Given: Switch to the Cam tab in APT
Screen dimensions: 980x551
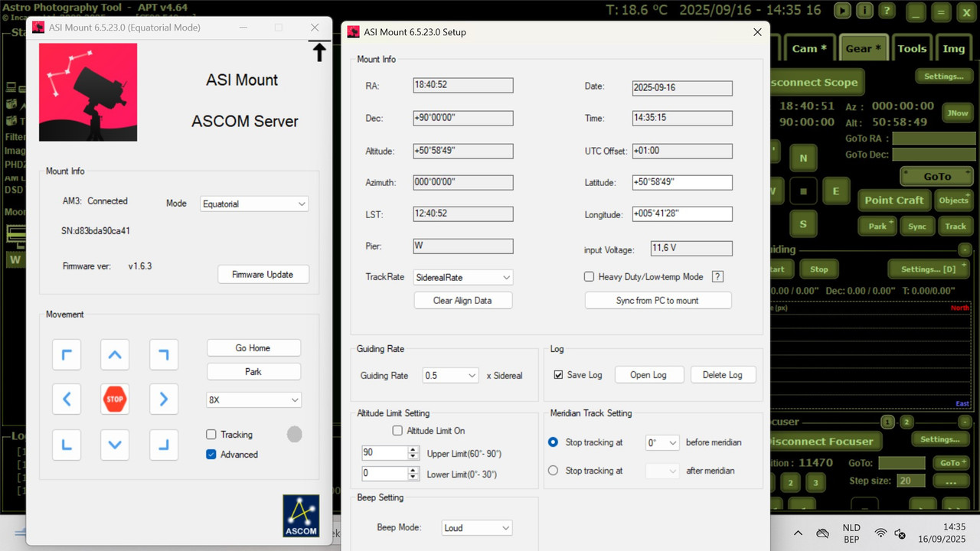Looking at the screenshot, I should coord(809,48).
